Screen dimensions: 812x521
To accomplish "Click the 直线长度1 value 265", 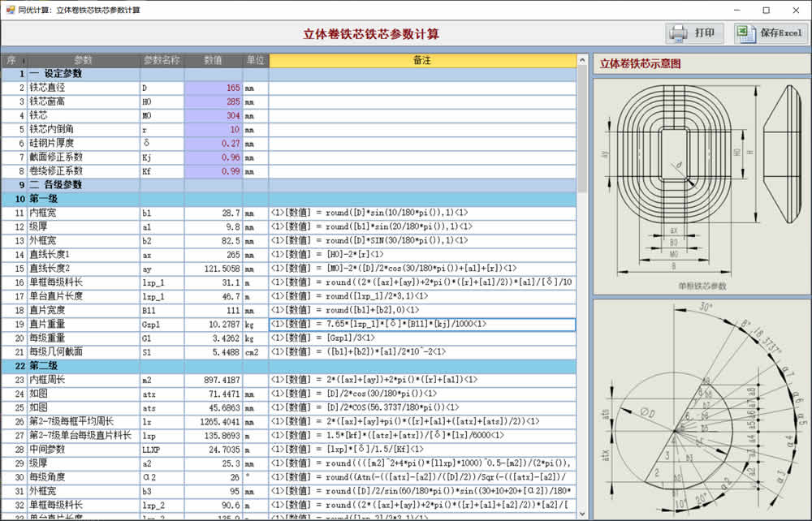I will [x=214, y=255].
